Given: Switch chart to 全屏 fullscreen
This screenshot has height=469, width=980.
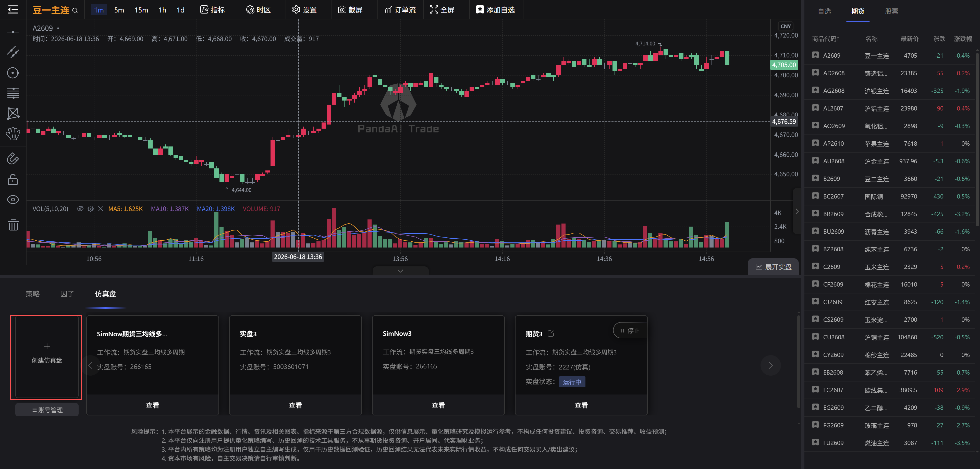Looking at the screenshot, I should pyautogui.click(x=442, y=10).
